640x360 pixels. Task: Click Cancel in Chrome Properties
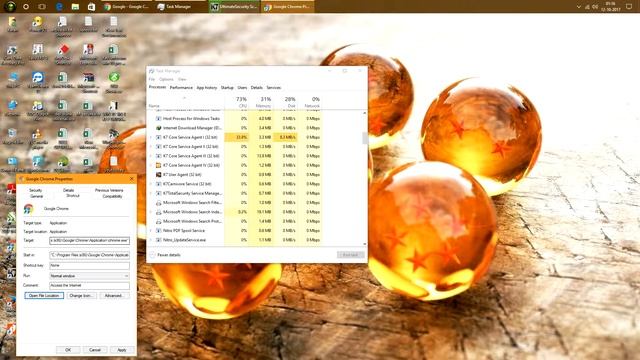[95, 350]
